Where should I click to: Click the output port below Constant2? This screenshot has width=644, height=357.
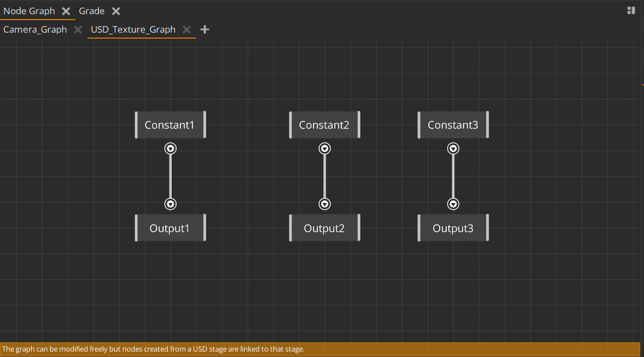pos(324,148)
